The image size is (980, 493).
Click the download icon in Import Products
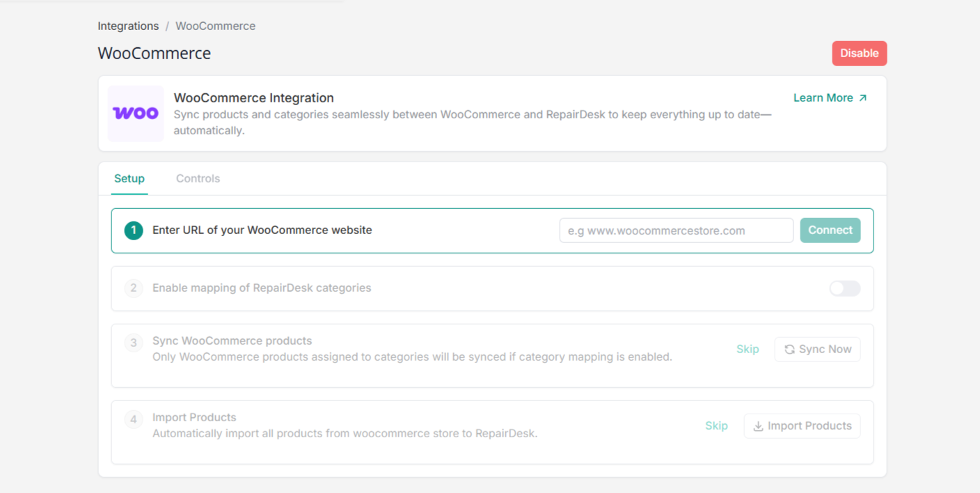(x=759, y=426)
